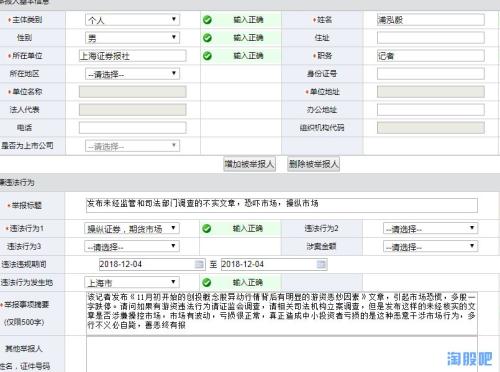The height and width of the screenshot is (372, 500).
Task: Click the 是否为上市公司 label
Action: (27, 146)
